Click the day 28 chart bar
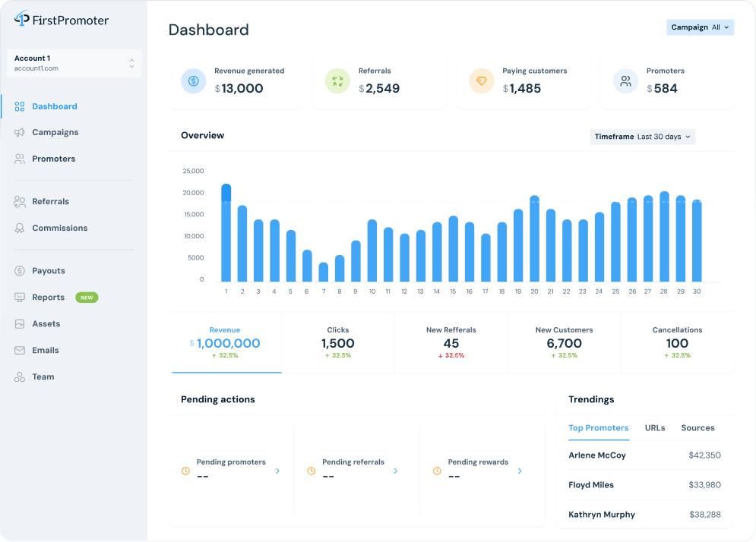 pos(664,237)
